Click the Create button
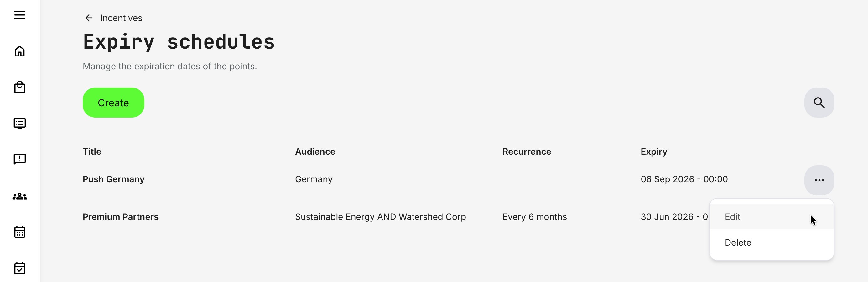868x282 pixels. [x=113, y=103]
